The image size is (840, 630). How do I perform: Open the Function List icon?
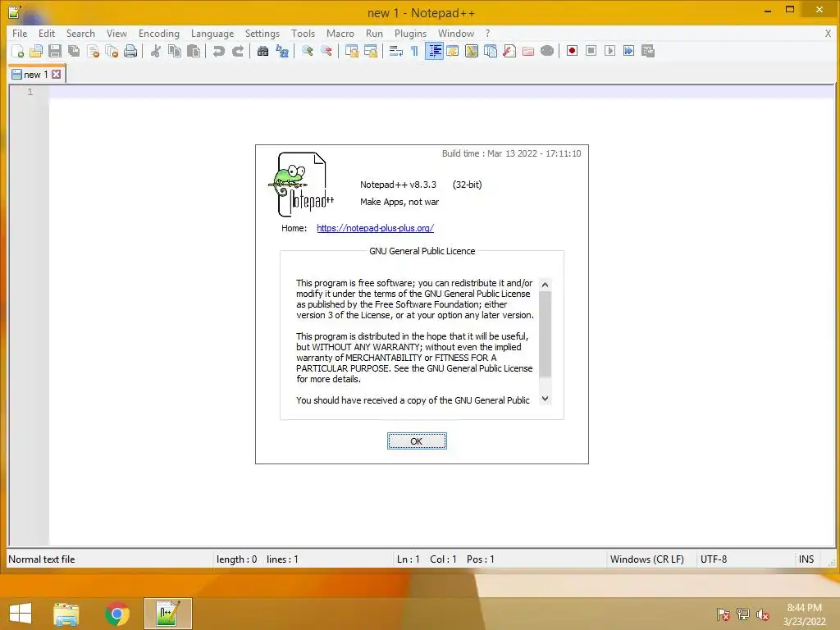tap(509, 52)
